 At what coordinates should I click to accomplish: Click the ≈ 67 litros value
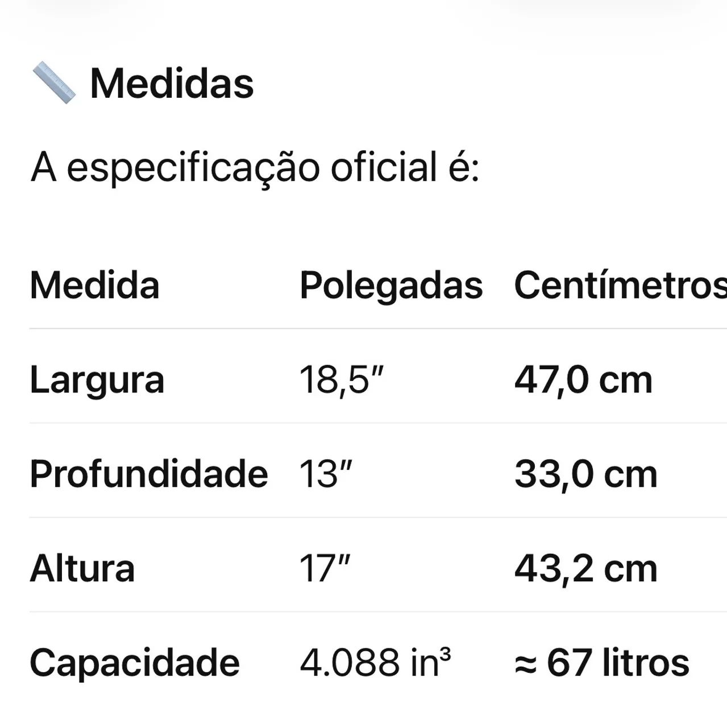click(x=601, y=663)
